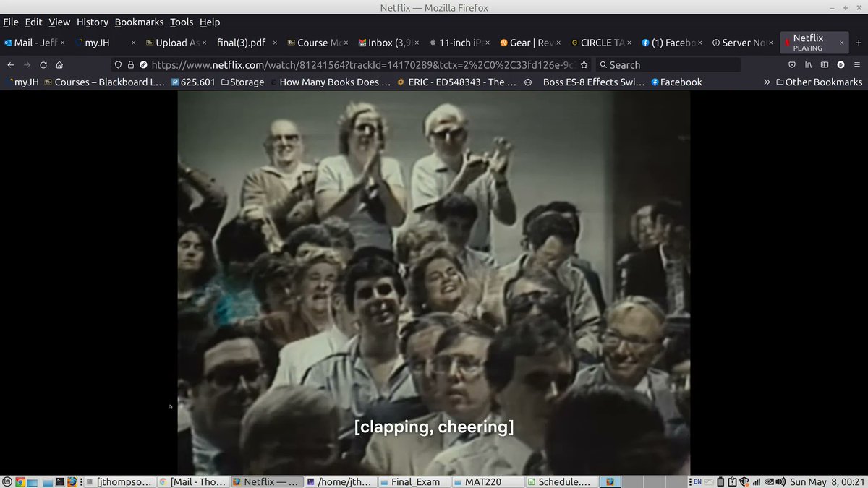Open the system start menu icon

(7, 481)
